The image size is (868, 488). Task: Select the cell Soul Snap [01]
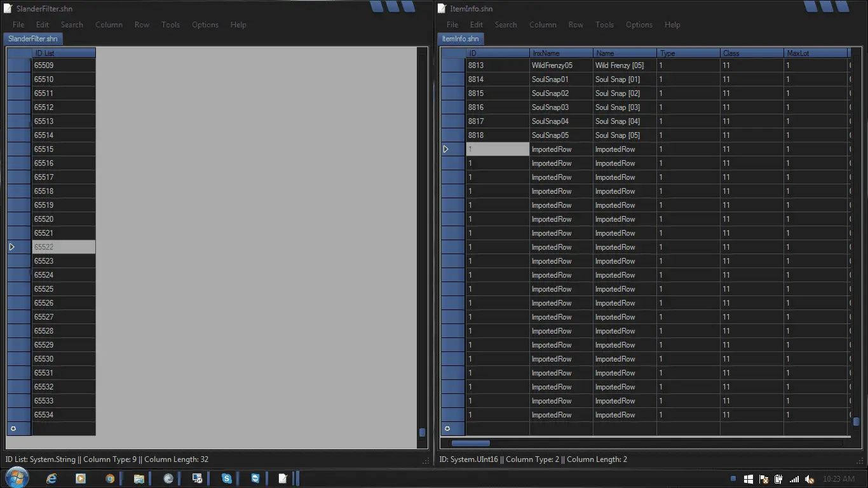coord(625,79)
